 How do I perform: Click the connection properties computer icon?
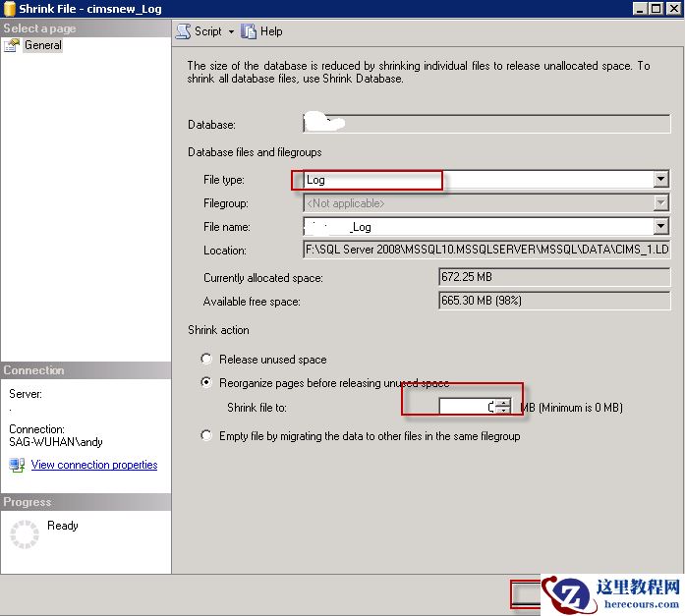click(17, 465)
